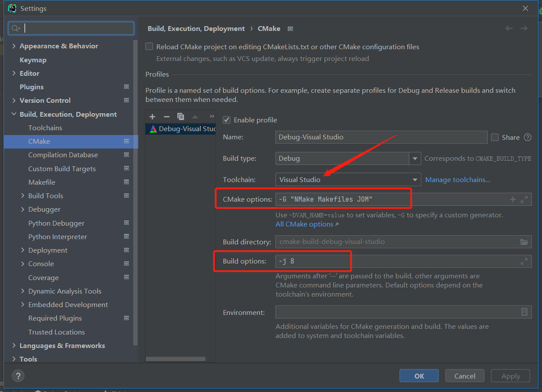This screenshot has width=542, height=392.
Task: Navigate forward in settings history
Action: click(x=524, y=28)
